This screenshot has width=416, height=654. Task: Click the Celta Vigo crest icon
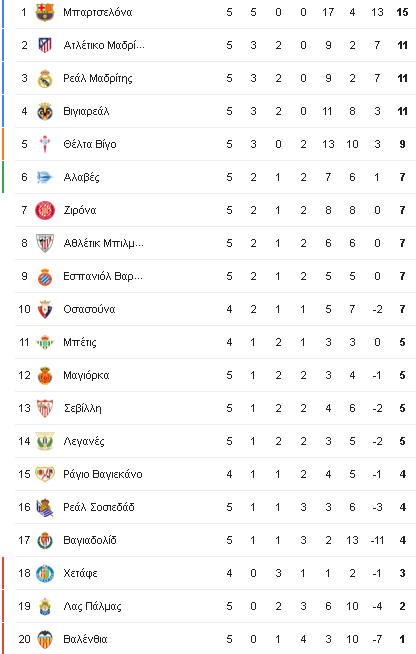[45, 144]
